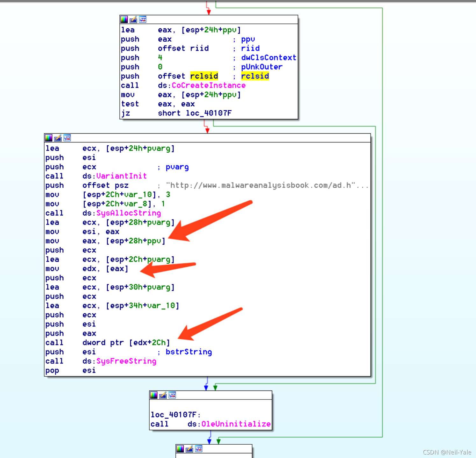This screenshot has width=476, height=458.
Task: Click title bar of CoCreateInstance block
Action: [x=209, y=19]
